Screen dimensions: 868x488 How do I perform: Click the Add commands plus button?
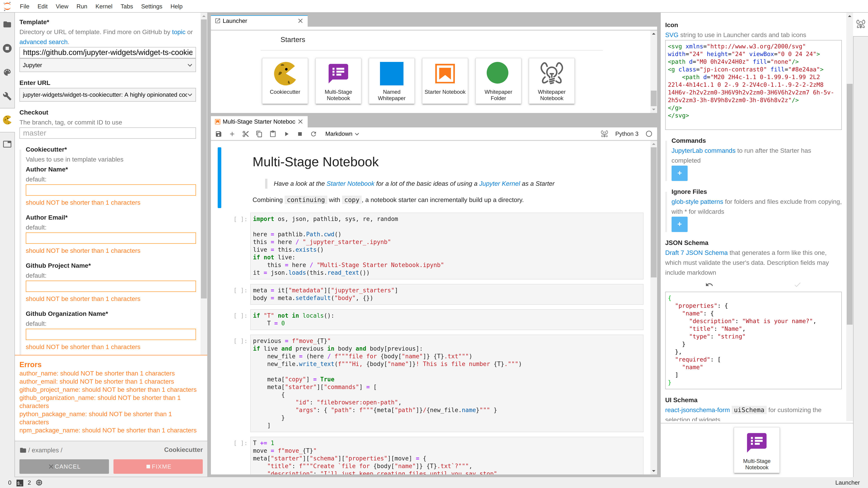679,173
